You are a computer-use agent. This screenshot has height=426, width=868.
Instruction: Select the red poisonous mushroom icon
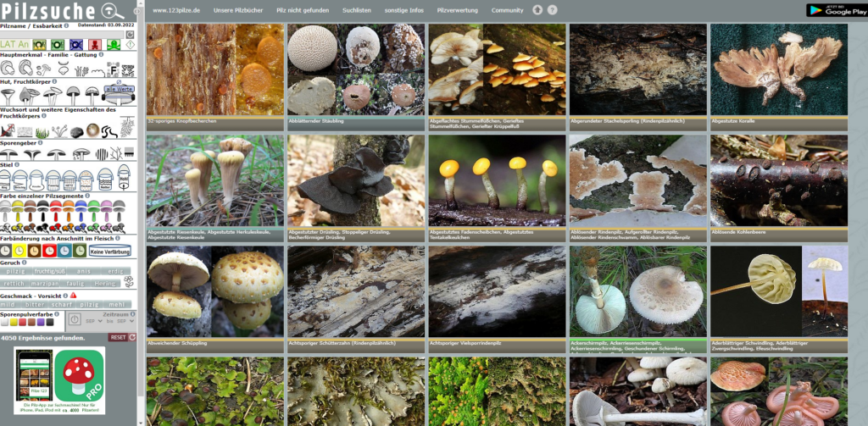[x=95, y=44]
